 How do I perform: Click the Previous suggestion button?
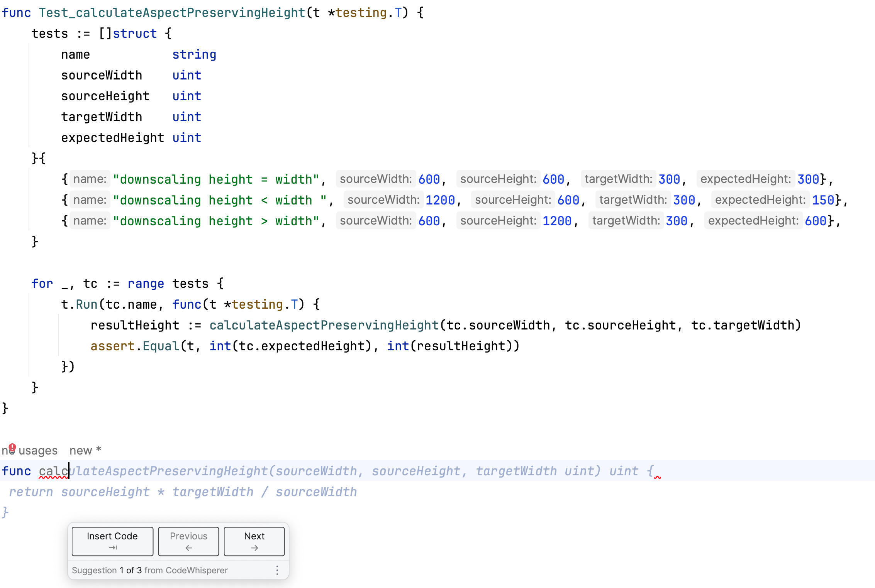(189, 541)
